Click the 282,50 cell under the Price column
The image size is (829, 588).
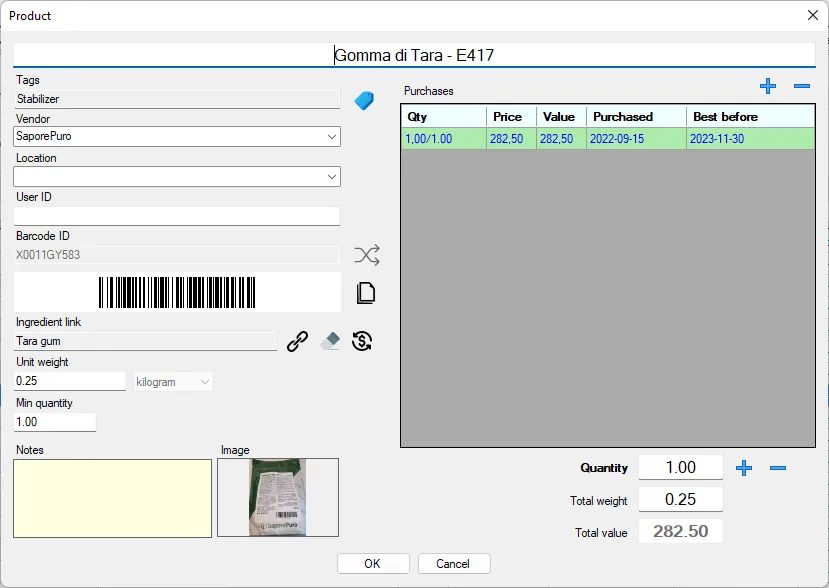click(511, 139)
